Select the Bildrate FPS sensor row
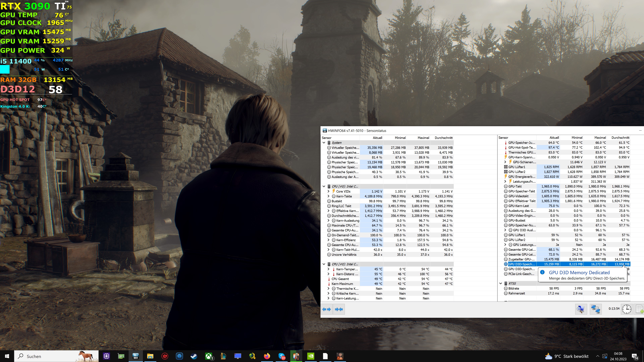Screen dimensions: 644x362 tap(514, 288)
